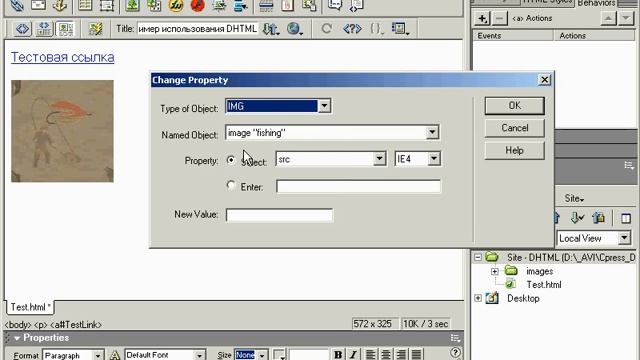Click Help in Change Property dialog
This screenshot has width=640, height=360.
pos(514,151)
